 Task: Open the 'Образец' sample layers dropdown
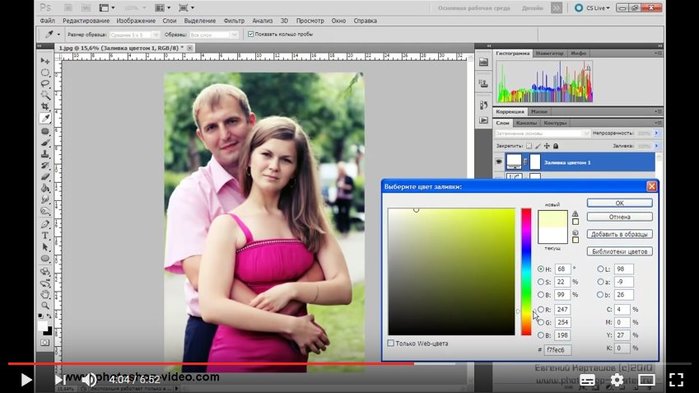click(x=214, y=34)
